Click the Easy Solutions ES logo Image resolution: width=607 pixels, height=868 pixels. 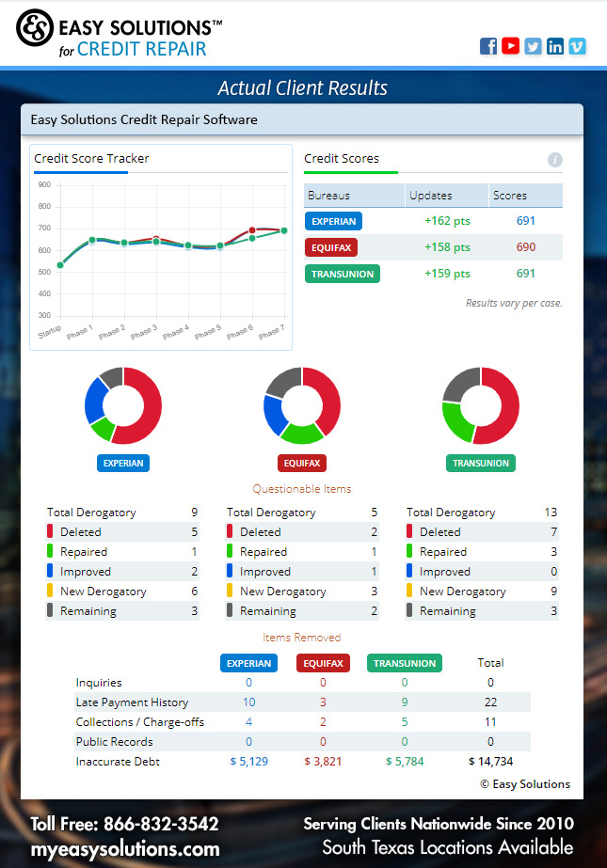coord(35,29)
